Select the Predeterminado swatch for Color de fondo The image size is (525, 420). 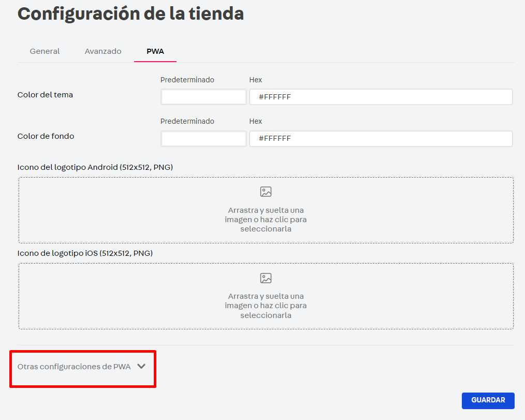(x=203, y=138)
